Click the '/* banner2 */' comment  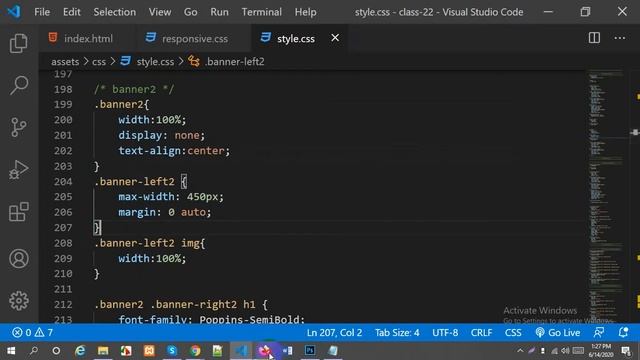(134, 89)
